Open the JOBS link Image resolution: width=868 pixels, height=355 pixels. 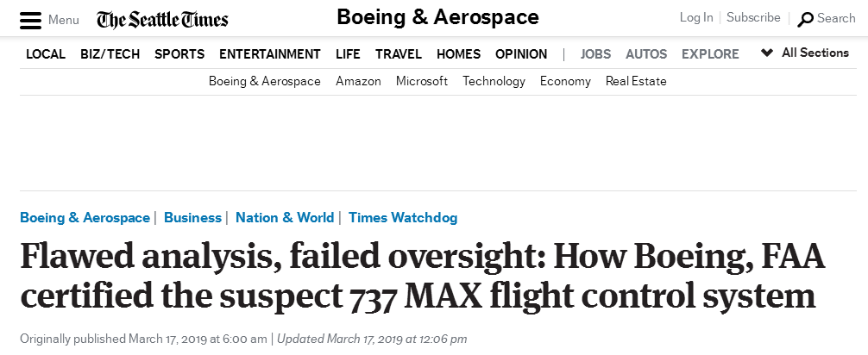pos(595,54)
